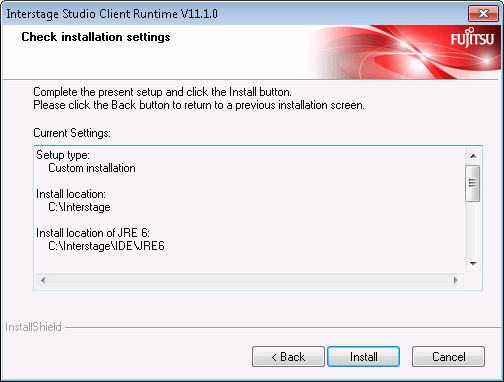Image resolution: width=504 pixels, height=382 pixels.
Task: Click the horizontal scroll right arrow
Action: [456, 280]
